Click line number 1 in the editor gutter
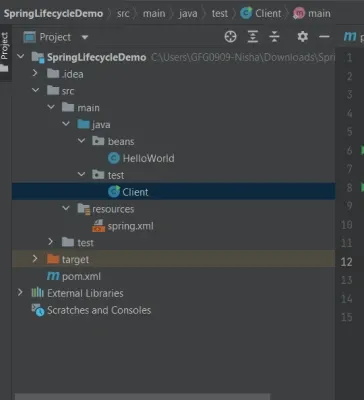 point(349,58)
